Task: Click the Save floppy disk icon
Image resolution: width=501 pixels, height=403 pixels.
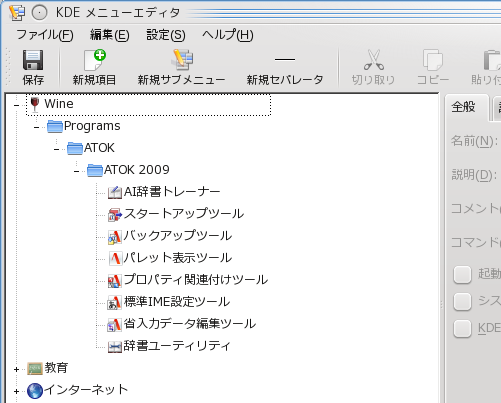Action: point(33,60)
